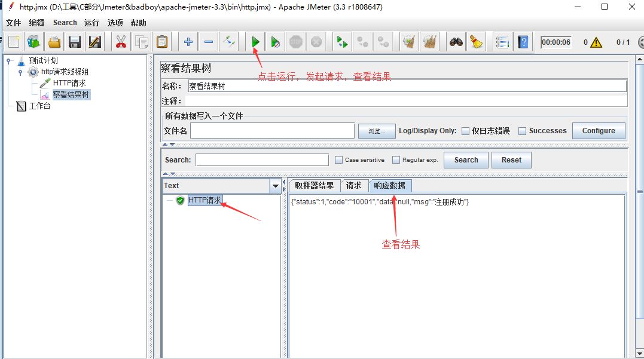Click the Shutdown test icon
644x359 pixels.
[316, 42]
